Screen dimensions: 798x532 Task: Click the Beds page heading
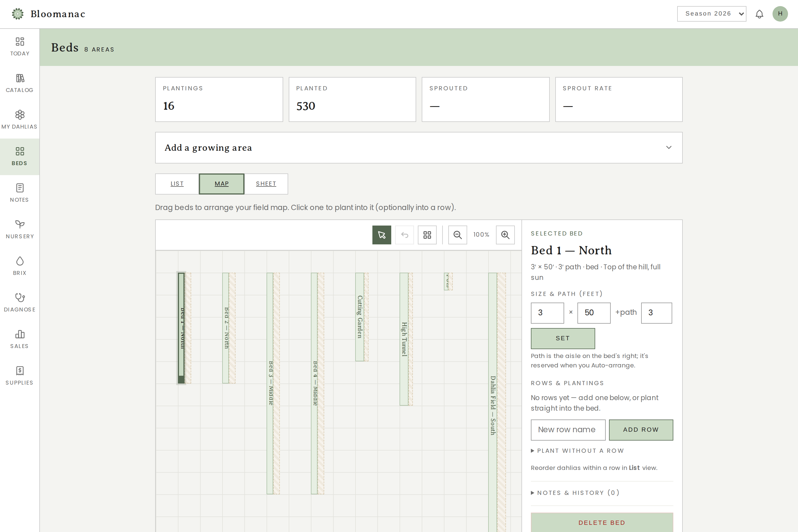click(x=65, y=47)
